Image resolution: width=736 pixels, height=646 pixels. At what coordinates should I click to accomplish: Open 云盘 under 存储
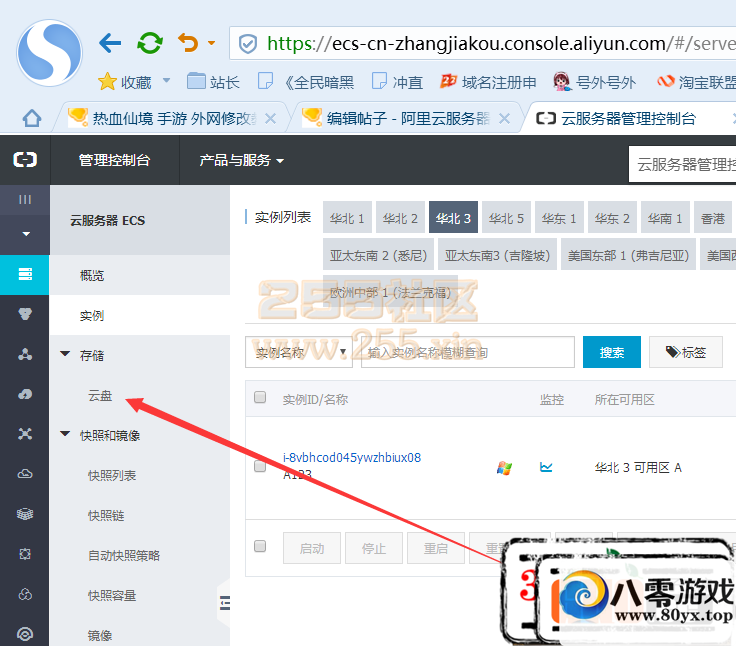pyautogui.click(x=100, y=396)
